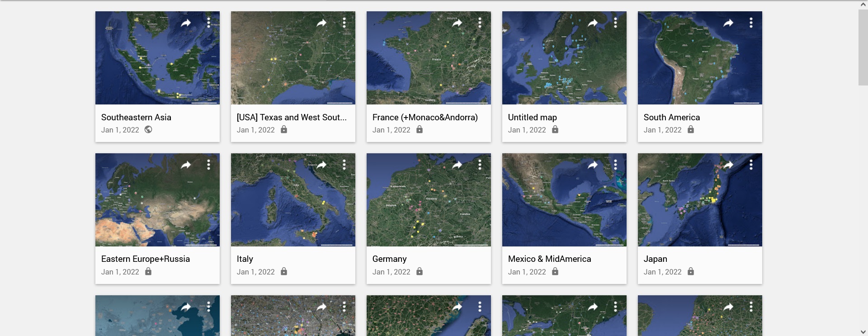Open the Southeastern Asia map thumbnail
This screenshot has width=868, height=336.
pos(157,58)
